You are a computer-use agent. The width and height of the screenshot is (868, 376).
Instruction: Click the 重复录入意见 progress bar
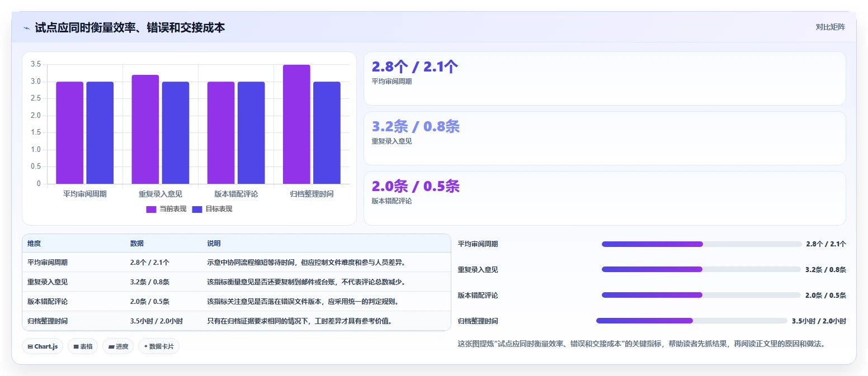pos(701,269)
